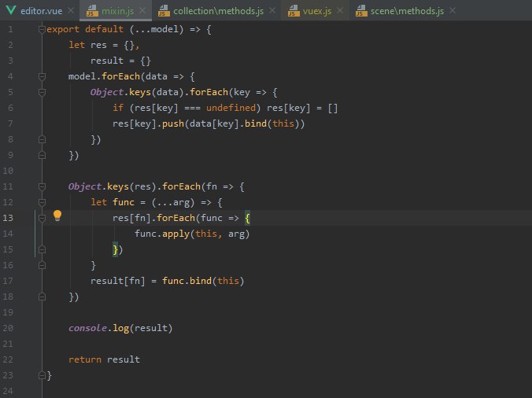Click 'return' keyword on line 22
This screenshot has width=532, height=398.
pos(85,359)
